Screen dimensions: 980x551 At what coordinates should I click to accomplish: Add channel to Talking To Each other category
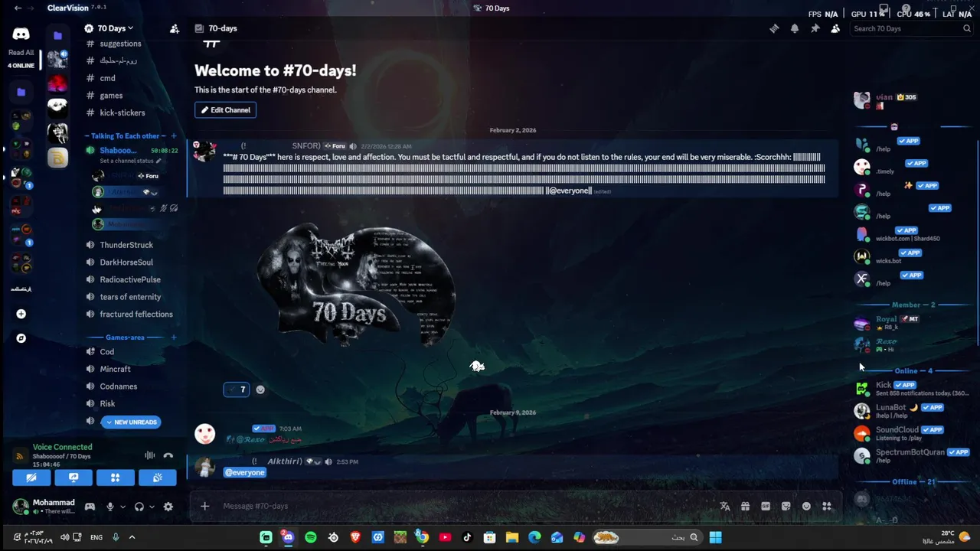click(174, 135)
